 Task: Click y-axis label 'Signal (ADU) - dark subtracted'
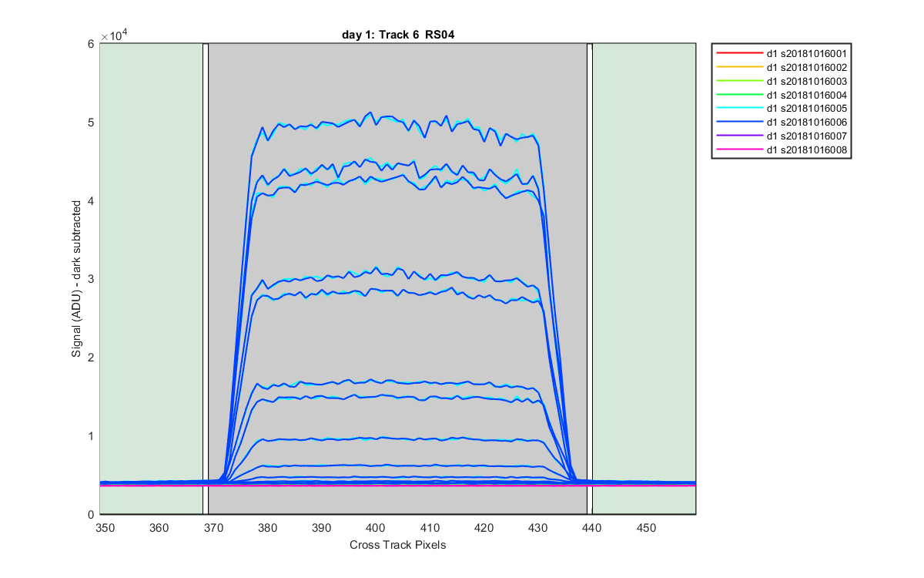77,279
